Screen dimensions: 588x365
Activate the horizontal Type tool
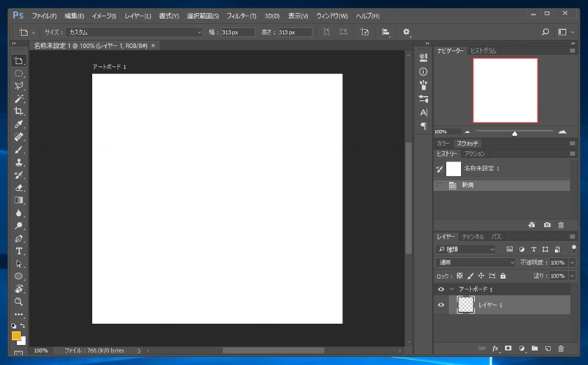(19, 250)
